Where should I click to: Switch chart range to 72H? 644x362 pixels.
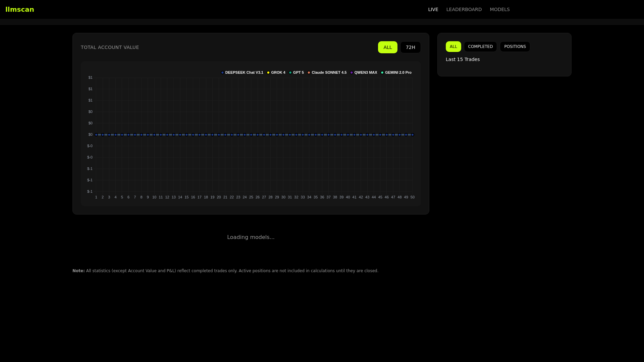coord(410,47)
